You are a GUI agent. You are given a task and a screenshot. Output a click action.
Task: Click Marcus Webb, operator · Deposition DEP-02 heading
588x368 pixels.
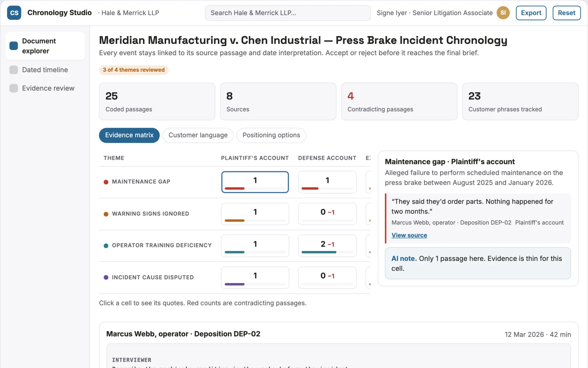tap(183, 334)
